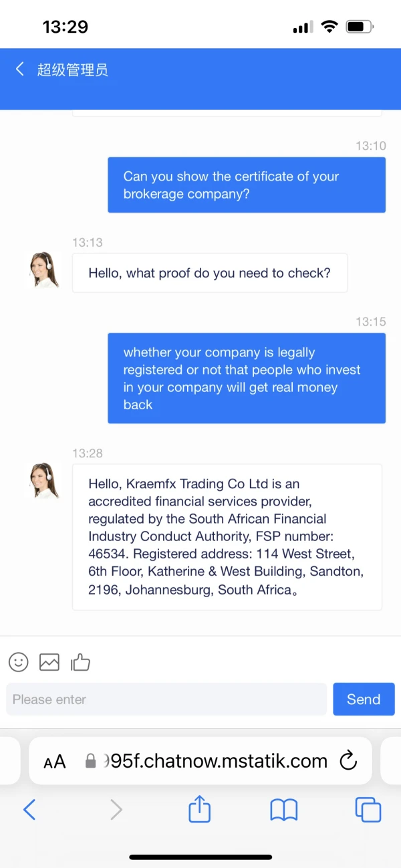The height and width of the screenshot is (868, 401).
Task: Show Safari tabs overview
Action: (368, 810)
